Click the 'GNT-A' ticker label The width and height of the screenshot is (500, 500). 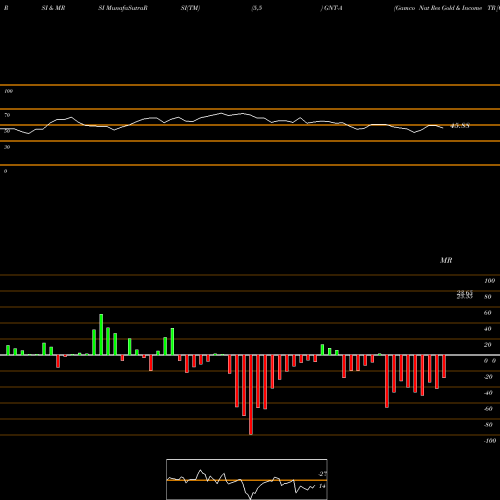click(x=333, y=8)
